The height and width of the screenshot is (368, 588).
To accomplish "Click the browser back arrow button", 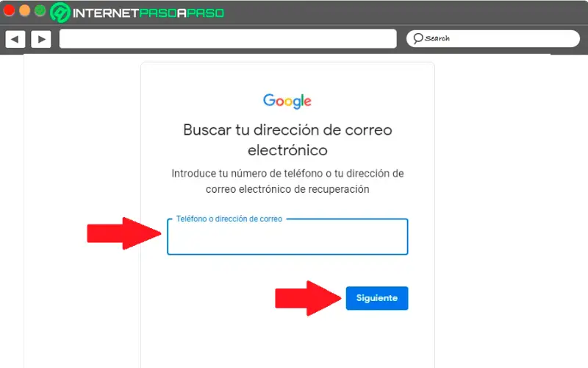I will (x=15, y=39).
